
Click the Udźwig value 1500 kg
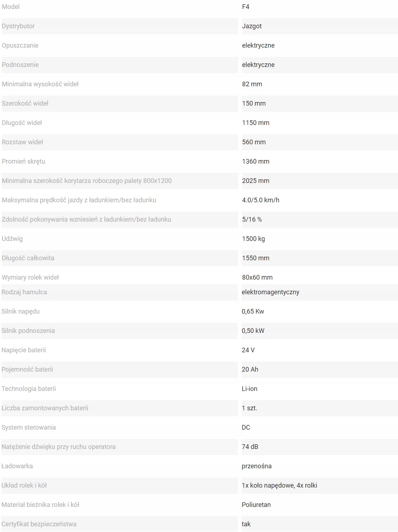pos(254,239)
